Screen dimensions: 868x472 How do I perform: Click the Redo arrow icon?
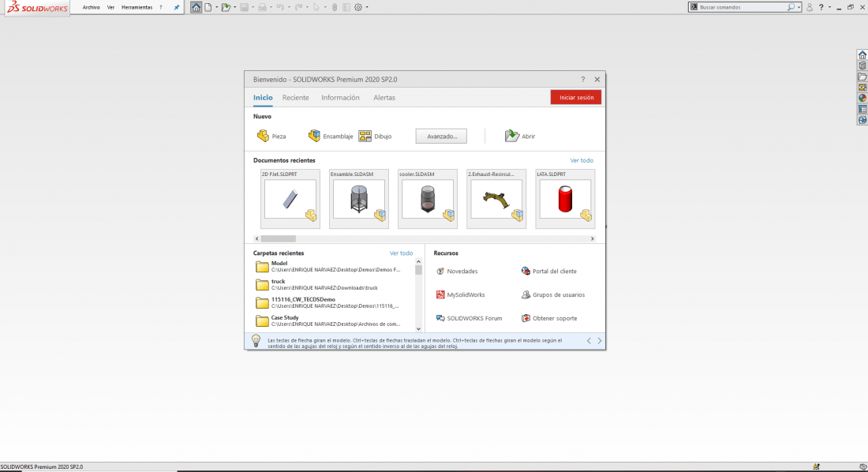298,7
